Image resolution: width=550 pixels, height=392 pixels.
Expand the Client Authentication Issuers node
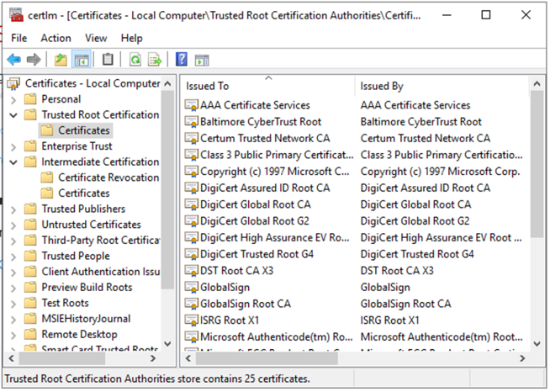point(13,273)
